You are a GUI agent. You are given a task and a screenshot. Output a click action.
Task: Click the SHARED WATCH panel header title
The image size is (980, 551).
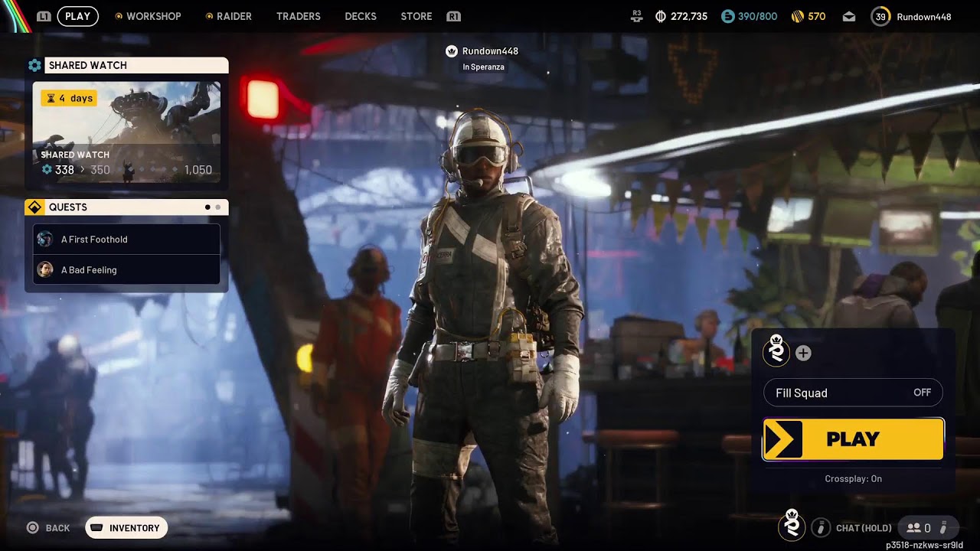click(x=88, y=66)
